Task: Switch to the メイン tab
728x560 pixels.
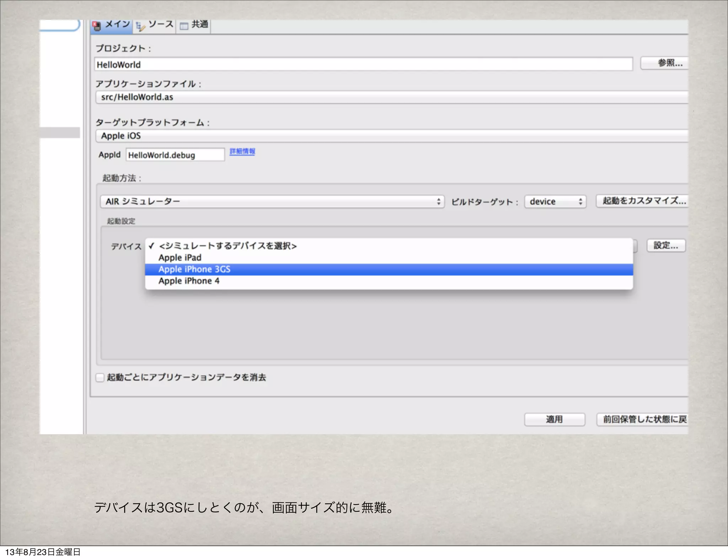Action: coord(112,26)
